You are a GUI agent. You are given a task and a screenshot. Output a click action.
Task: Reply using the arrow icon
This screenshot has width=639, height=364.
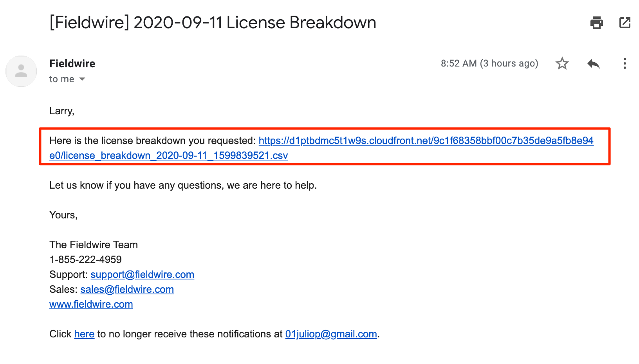[x=594, y=63]
